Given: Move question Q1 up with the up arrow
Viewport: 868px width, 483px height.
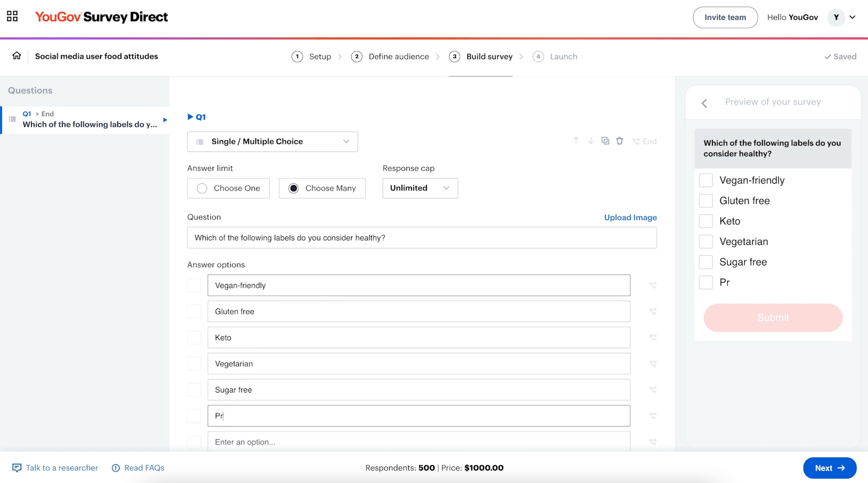Looking at the screenshot, I should point(576,141).
